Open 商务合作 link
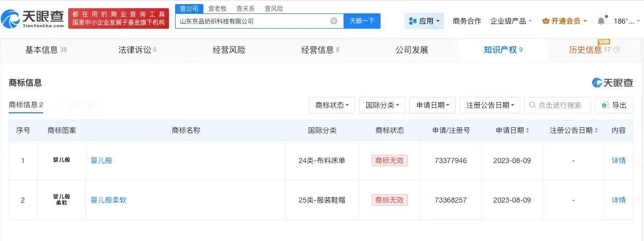 coord(467,21)
